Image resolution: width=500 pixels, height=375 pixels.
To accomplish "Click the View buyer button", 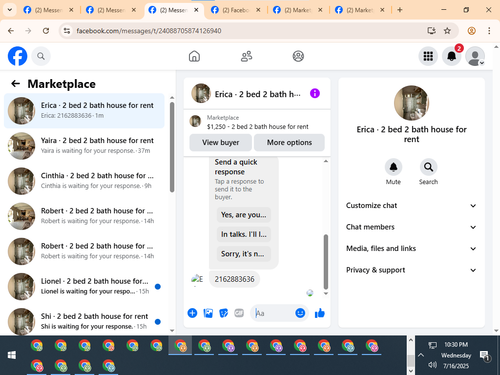I will click(221, 143).
